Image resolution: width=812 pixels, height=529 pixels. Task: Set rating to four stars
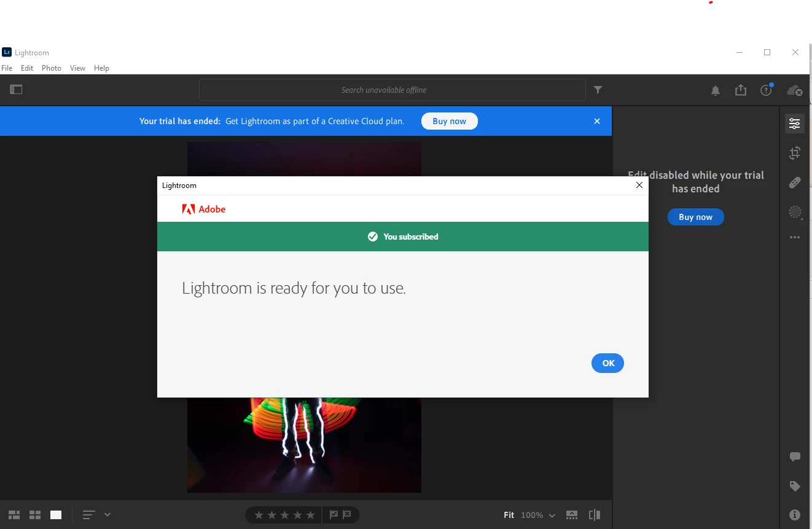pos(297,515)
